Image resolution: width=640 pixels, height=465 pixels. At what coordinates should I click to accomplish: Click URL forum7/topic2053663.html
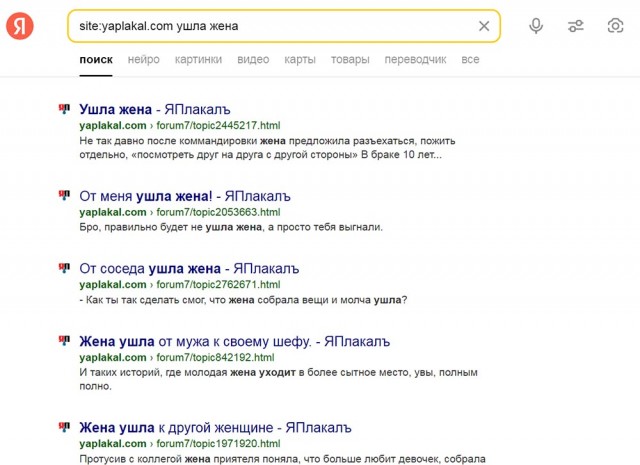(218, 212)
